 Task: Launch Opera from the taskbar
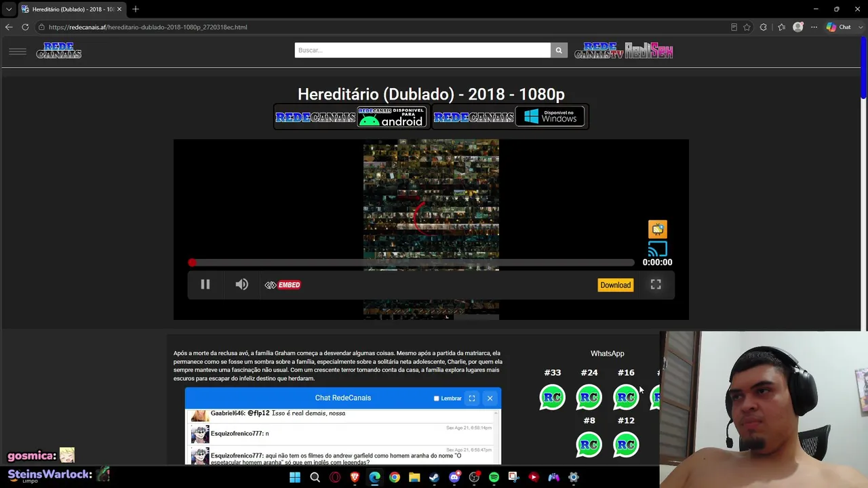(335, 477)
